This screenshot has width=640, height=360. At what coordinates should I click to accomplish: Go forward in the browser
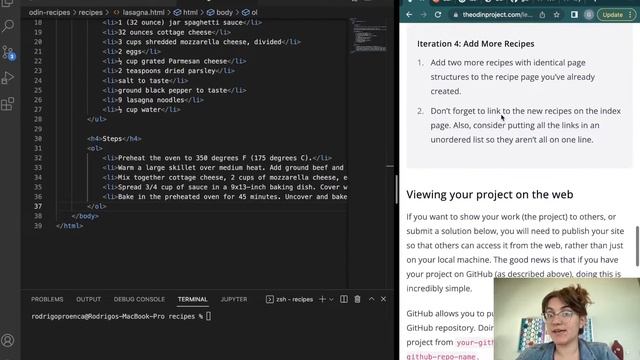pos(423,15)
